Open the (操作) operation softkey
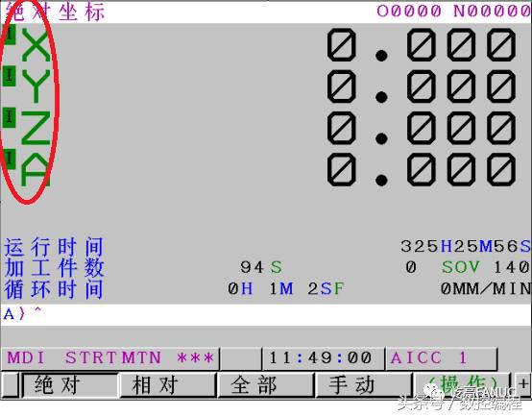This screenshot has width=532, height=417. [462, 385]
